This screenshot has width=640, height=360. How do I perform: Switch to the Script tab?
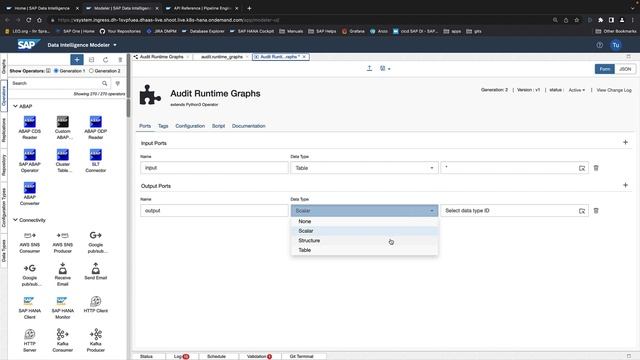[218, 126]
